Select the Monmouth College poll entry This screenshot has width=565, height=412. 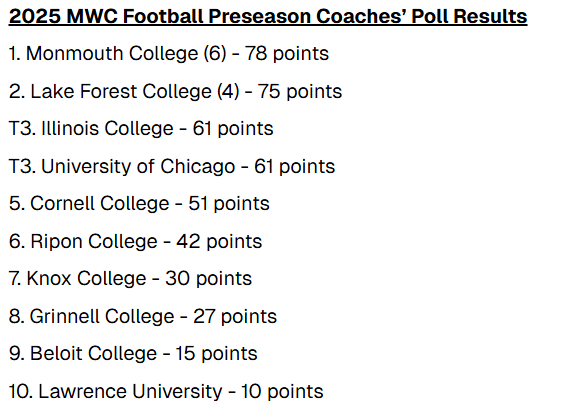[169, 54]
